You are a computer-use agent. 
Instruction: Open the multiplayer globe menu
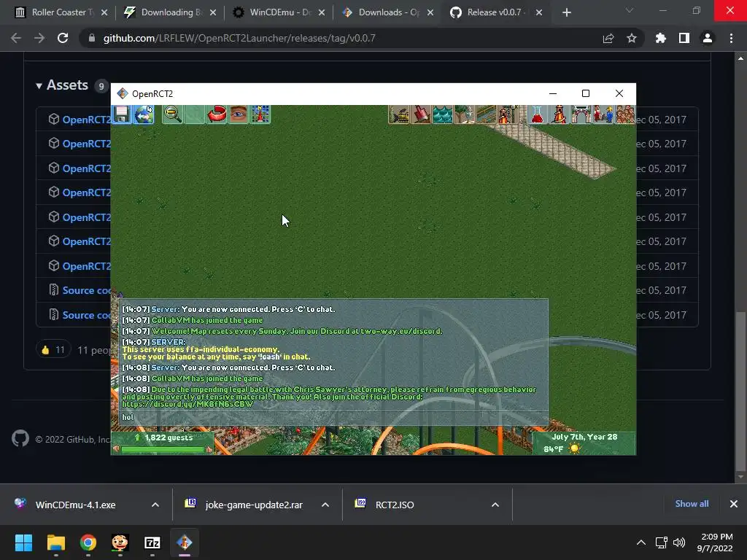pyautogui.click(x=144, y=114)
